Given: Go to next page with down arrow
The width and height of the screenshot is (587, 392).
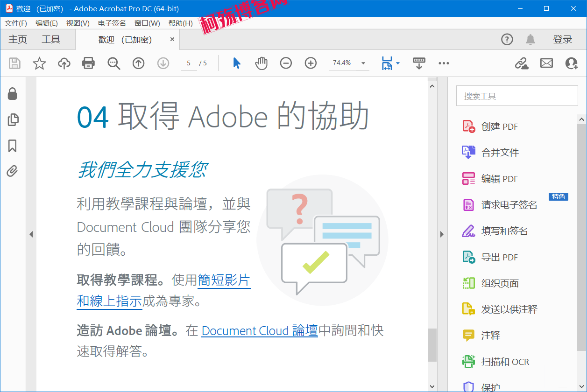Looking at the screenshot, I should coord(163,63).
